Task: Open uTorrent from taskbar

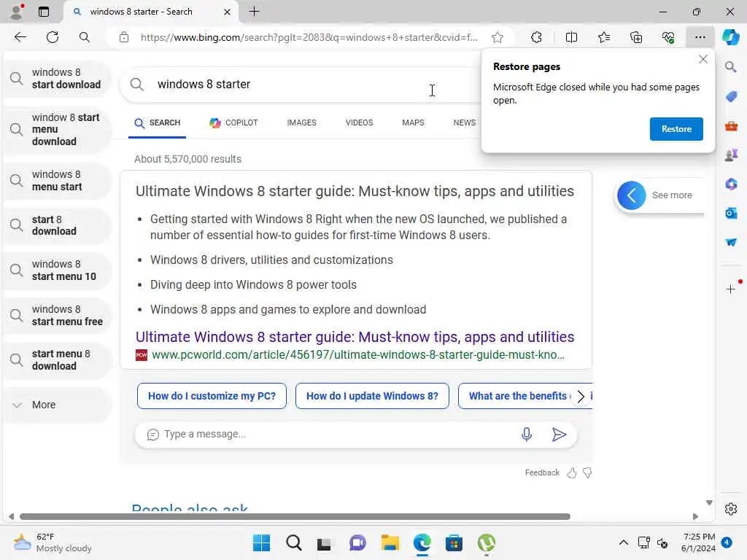Action: tap(486, 542)
